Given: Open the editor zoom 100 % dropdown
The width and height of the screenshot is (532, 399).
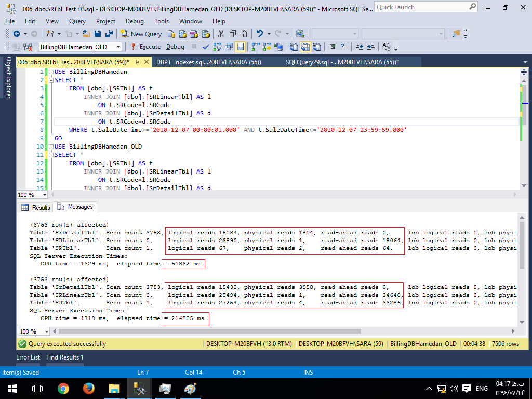Looking at the screenshot, I should (x=45, y=195).
